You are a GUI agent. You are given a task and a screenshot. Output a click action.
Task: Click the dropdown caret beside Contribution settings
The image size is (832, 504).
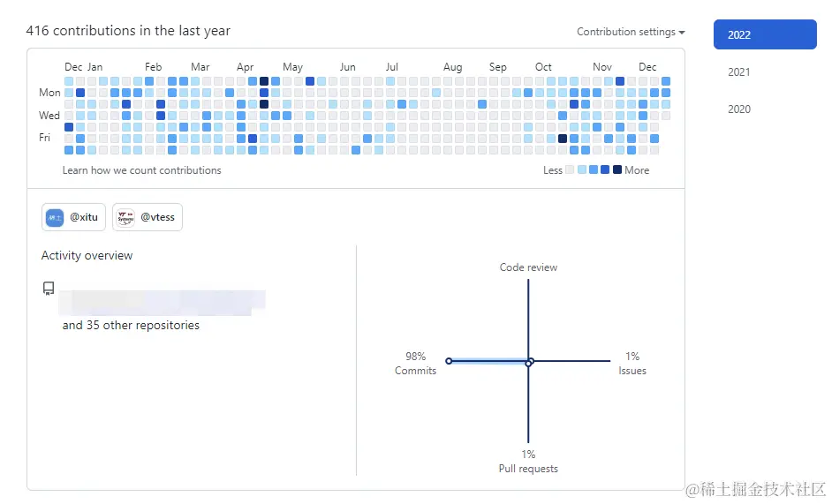coord(682,33)
